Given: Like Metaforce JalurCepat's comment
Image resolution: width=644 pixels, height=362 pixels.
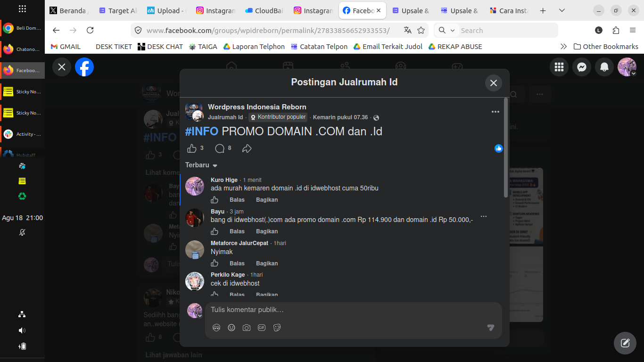Looking at the screenshot, I should pos(215,263).
